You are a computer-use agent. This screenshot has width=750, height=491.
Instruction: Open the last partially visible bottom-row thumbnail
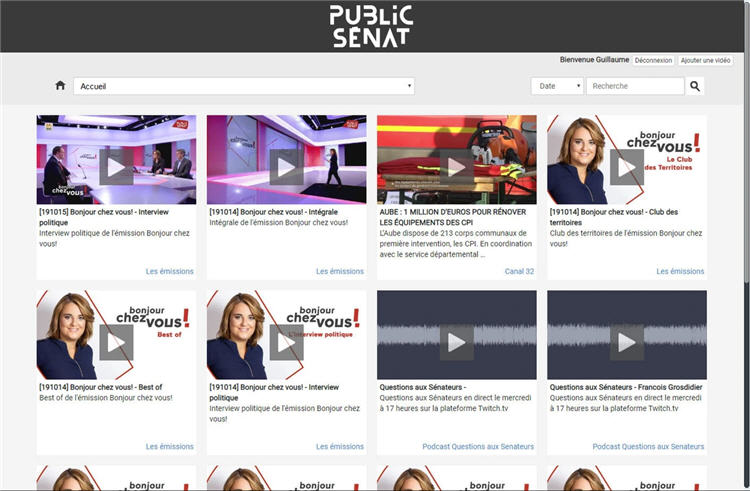[627, 478]
